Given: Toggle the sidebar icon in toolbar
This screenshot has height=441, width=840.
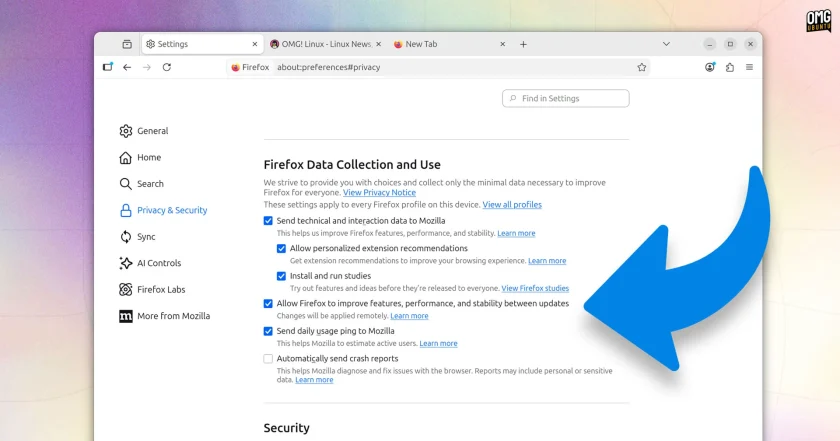Looking at the screenshot, I should 108,67.
